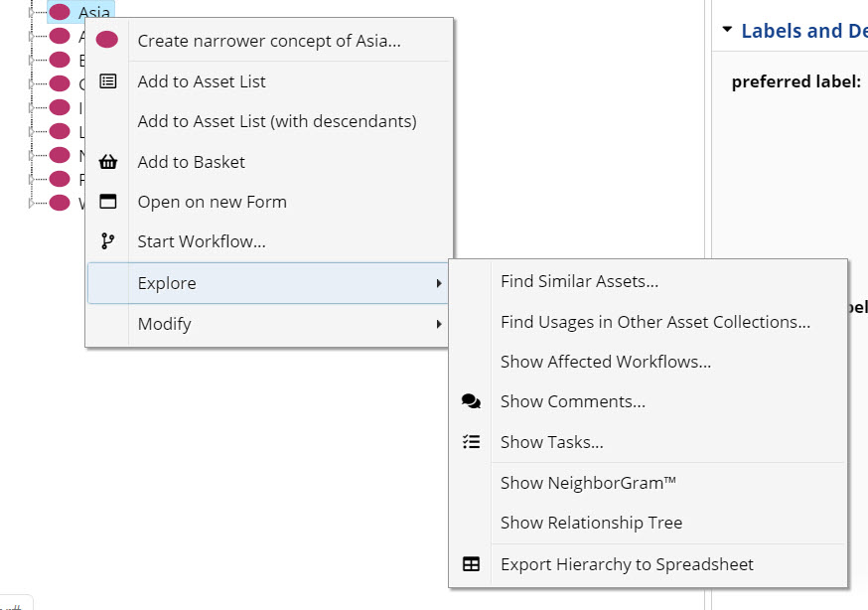
Task: Click the Show Comments speech bubble icon
Action: pyautogui.click(x=471, y=401)
